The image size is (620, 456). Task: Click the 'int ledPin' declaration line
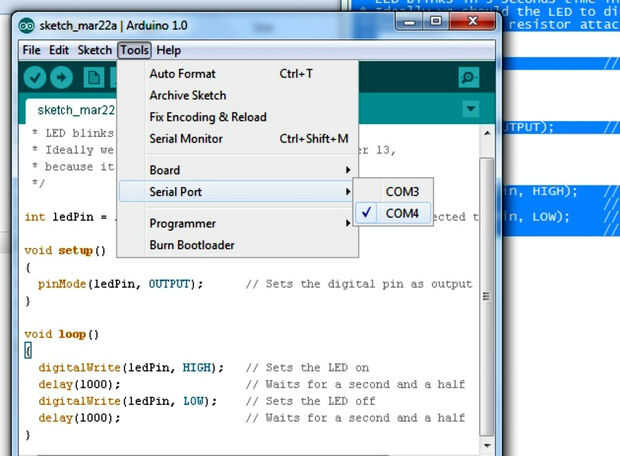tap(66, 217)
